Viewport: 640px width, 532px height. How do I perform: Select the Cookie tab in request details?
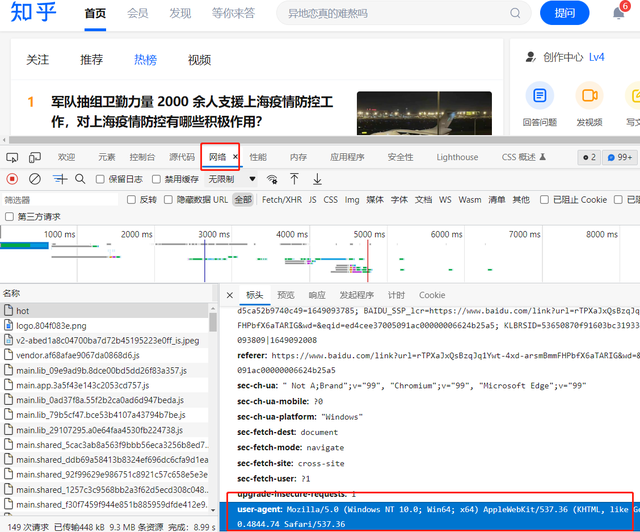(432, 295)
